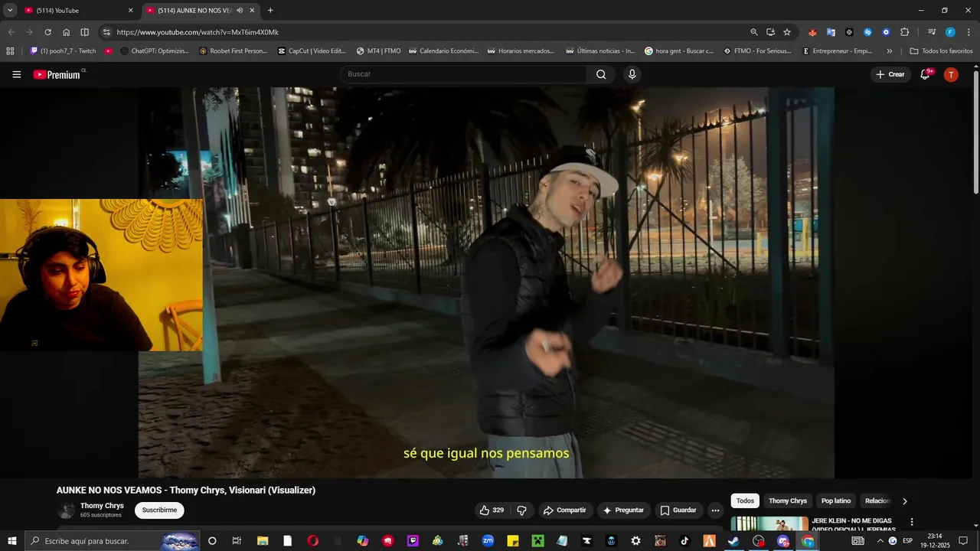Navigate back in browser
Screen dimensions: 980x551
pos(11,32)
